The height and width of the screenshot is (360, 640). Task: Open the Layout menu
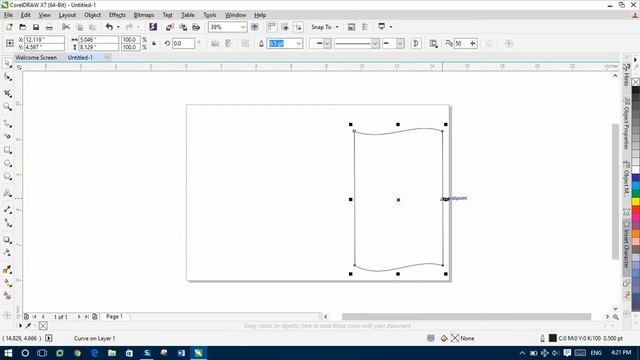coord(67,15)
